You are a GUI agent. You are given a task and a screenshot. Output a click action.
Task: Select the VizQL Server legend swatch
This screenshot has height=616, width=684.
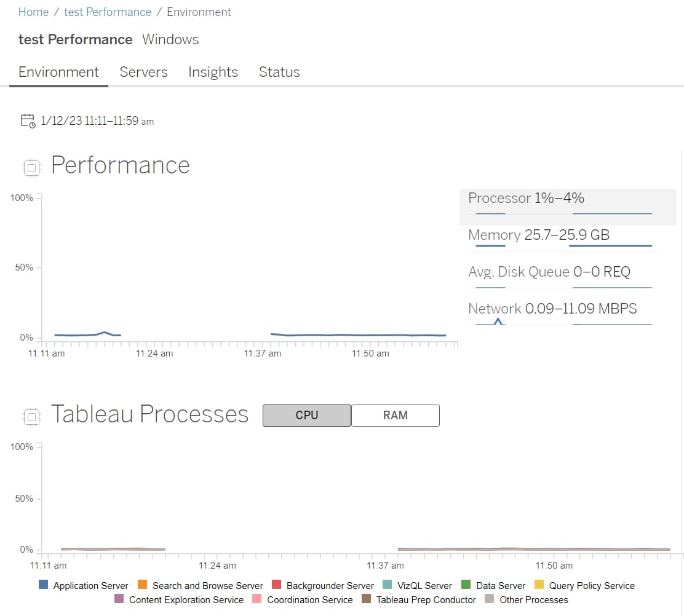387,585
